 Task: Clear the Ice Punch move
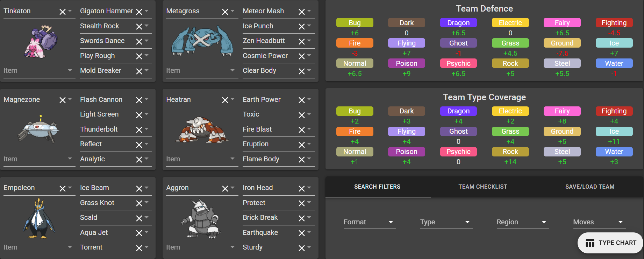[x=302, y=27]
